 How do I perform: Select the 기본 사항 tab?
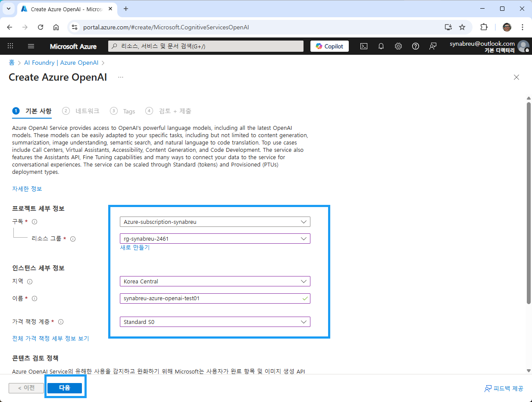pos(32,111)
